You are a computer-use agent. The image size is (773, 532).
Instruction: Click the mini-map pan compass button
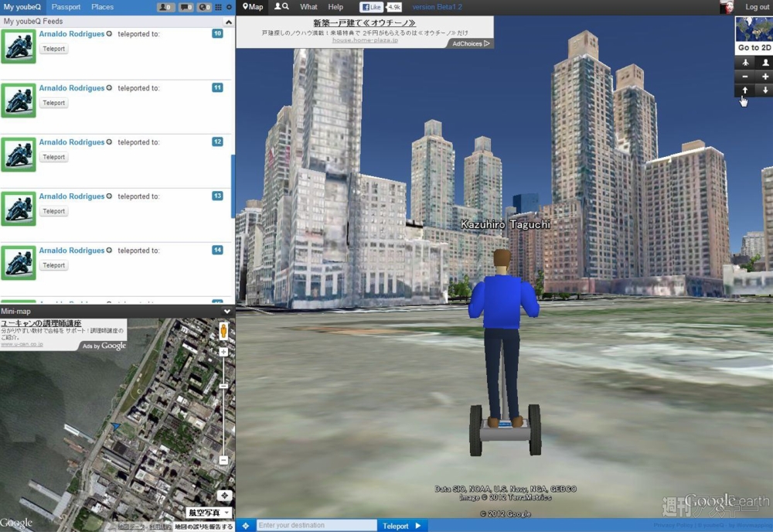[225, 496]
